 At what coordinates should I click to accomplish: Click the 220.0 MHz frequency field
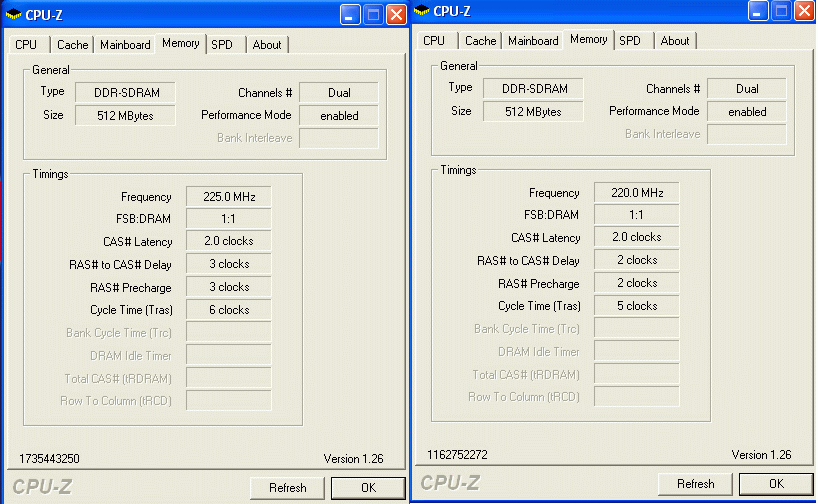click(x=637, y=193)
